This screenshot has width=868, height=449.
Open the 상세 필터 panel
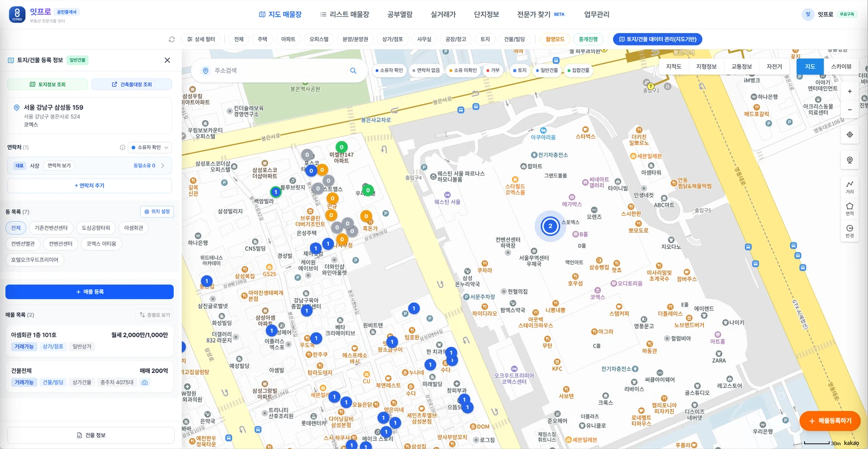(x=201, y=39)
